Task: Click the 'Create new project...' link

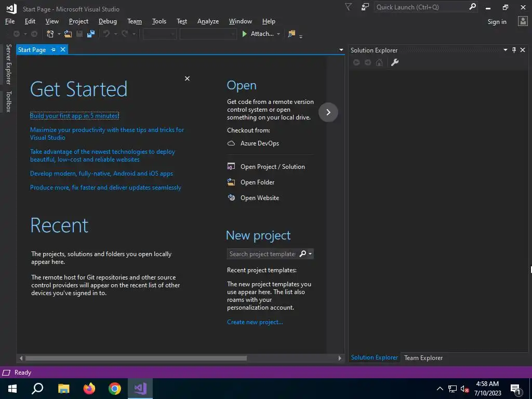Action: pos(255,322)
